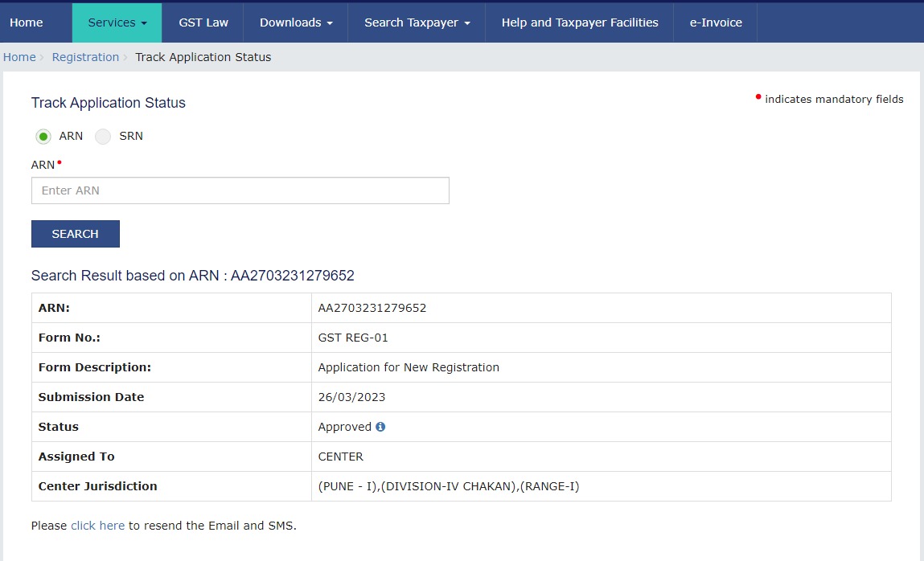Expand the Downloads menu
The width and height of the screenshot is (924, 561).
pyautogui.click(x=296, y=23)
